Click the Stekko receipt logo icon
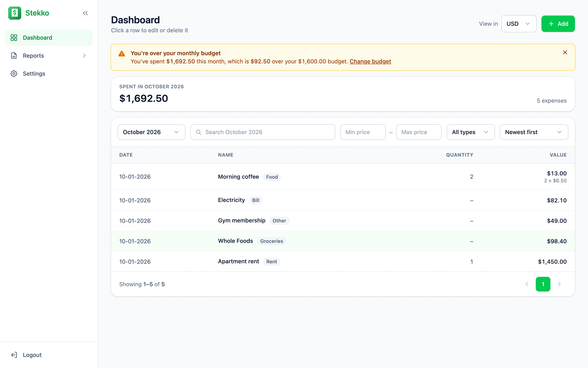 coord(14,13)
